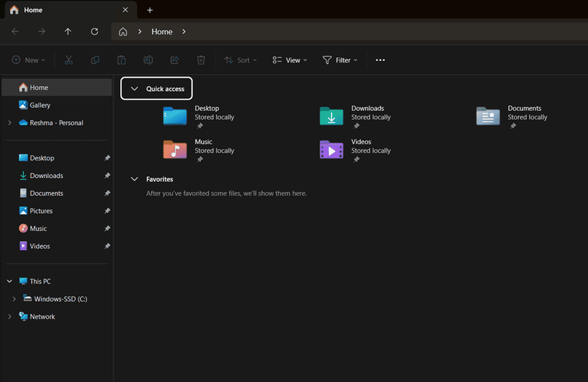This screenshot has width=588, height=382.
Task: Add a new tab with plus button
Action: (150, 10)
